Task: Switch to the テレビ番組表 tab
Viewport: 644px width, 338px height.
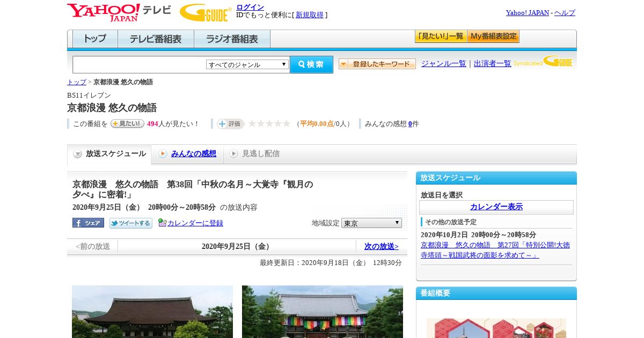Action: pos(156,39)
